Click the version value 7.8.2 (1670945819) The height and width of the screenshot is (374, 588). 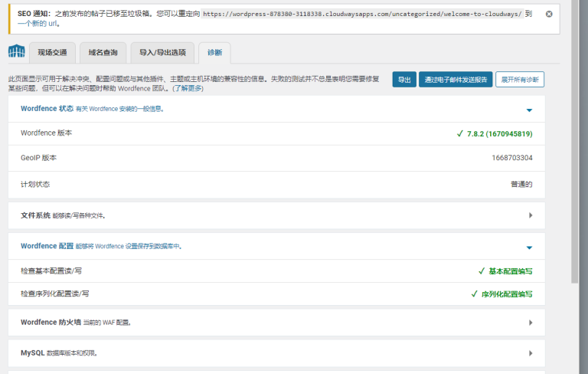click(x=499, y=133)
